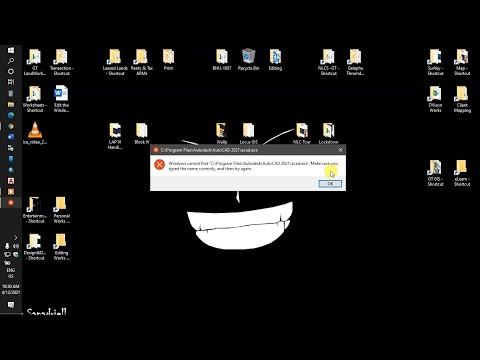Click the microphone tray icon
This screenshot has height=360, width=480.
pos(7,246)
